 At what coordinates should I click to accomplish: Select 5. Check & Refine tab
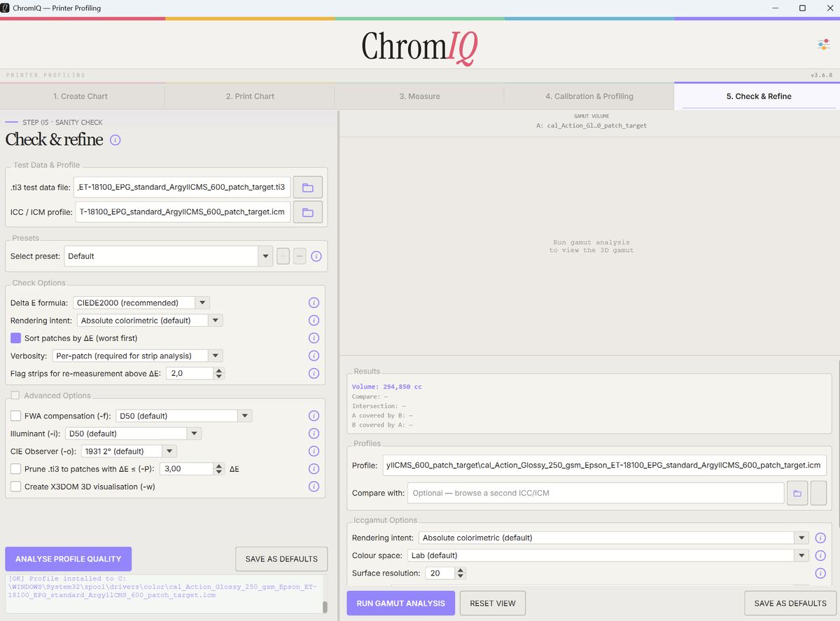point(758,96)
